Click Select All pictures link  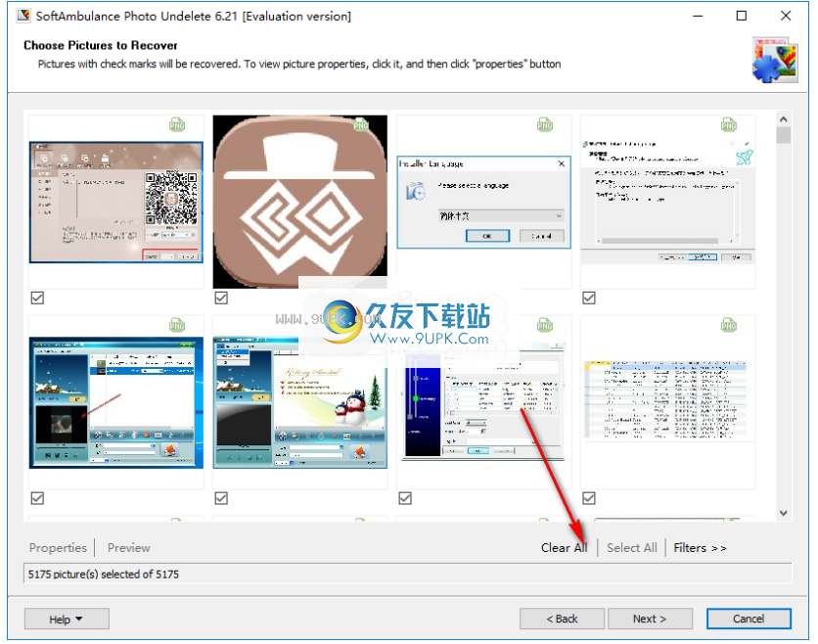point(632,547)
